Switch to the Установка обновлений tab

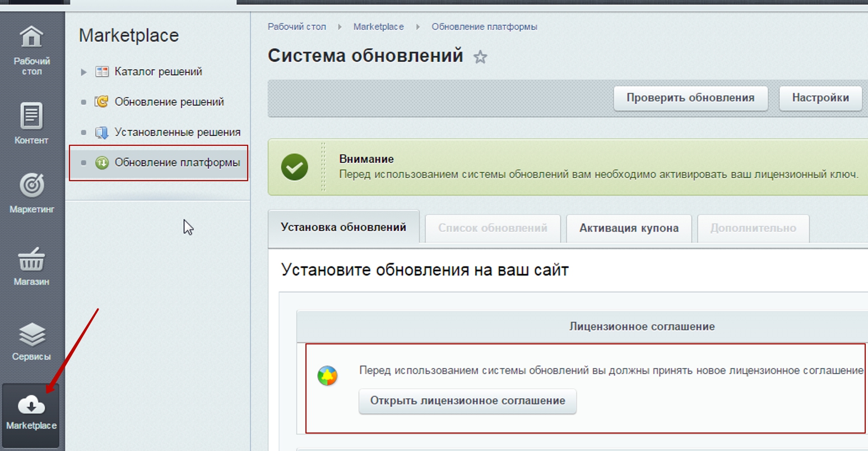click(x=344, y=227)
